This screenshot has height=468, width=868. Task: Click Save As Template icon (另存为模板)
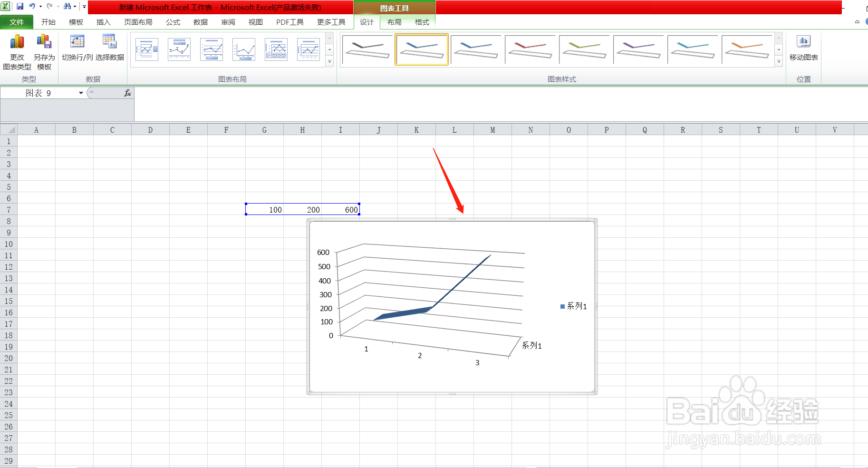coord(44,52)
